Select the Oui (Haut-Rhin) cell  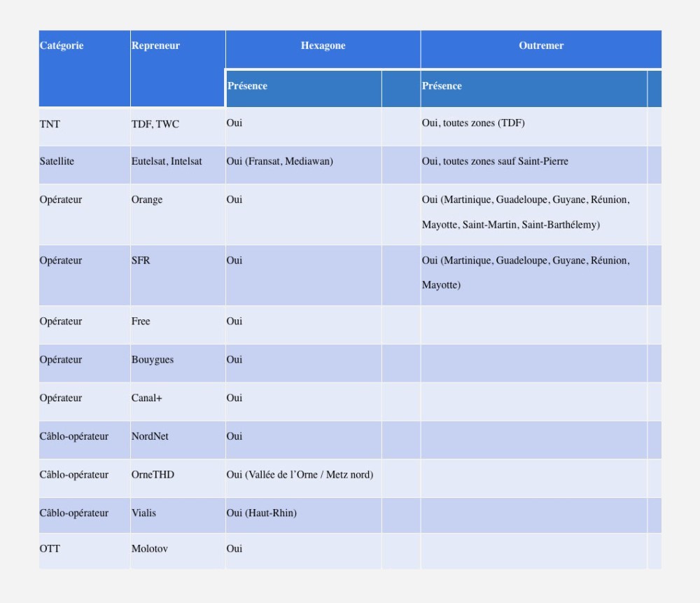tap(262, 513)
